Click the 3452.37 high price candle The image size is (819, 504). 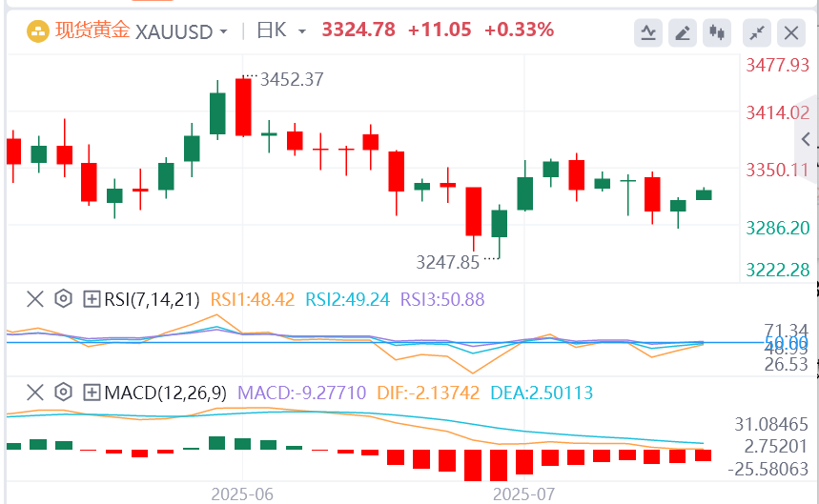point(242,107)
